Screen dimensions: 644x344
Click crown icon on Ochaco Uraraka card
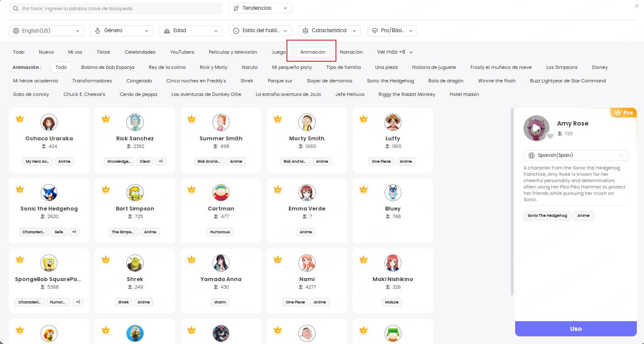coord(20,119)
